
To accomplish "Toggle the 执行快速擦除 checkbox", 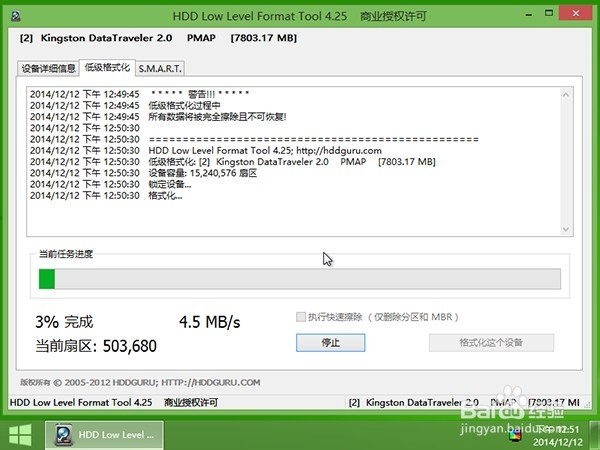I will (301, 317).
